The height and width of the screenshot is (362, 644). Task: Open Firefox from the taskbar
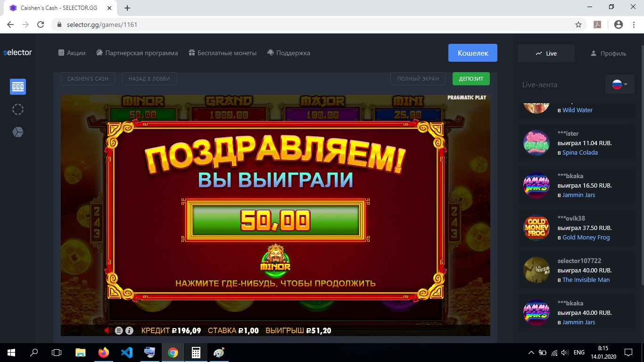pos(104,353)
